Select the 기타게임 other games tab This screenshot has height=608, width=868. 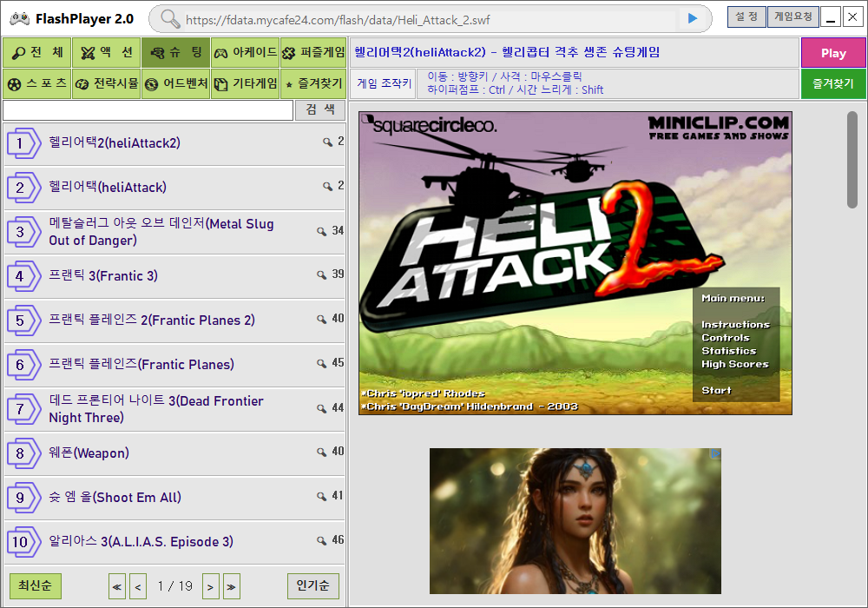[x=246, y=83]
